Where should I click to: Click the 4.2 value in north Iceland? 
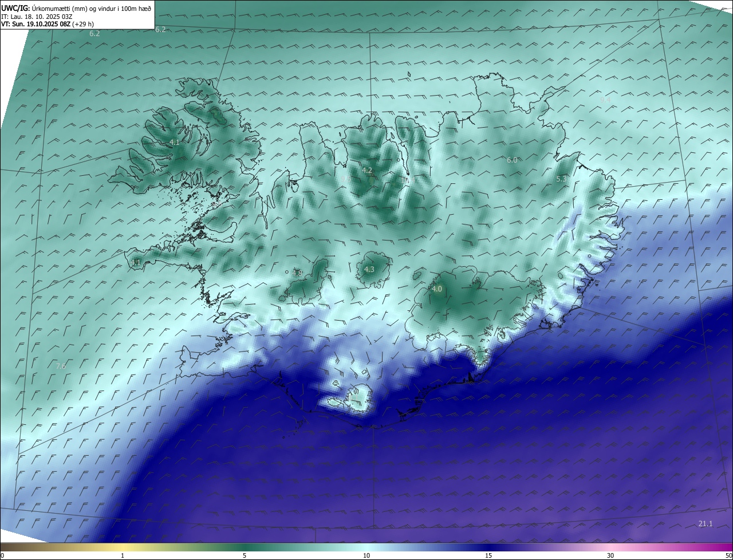click(x=367, y=170)
